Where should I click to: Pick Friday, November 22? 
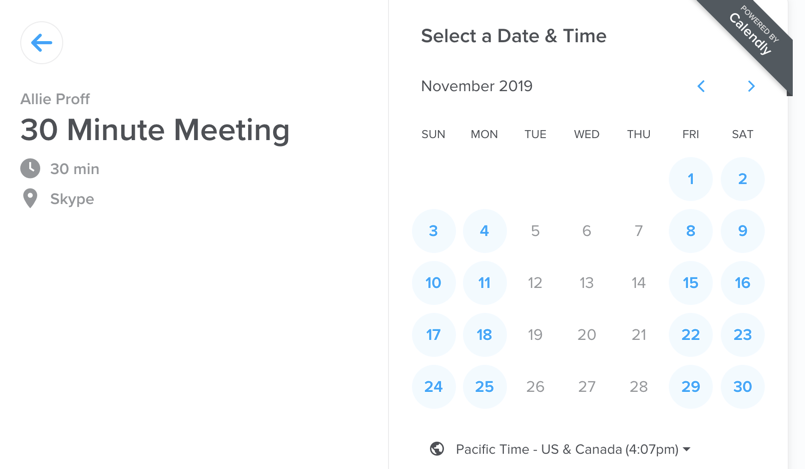click(690, 335)
